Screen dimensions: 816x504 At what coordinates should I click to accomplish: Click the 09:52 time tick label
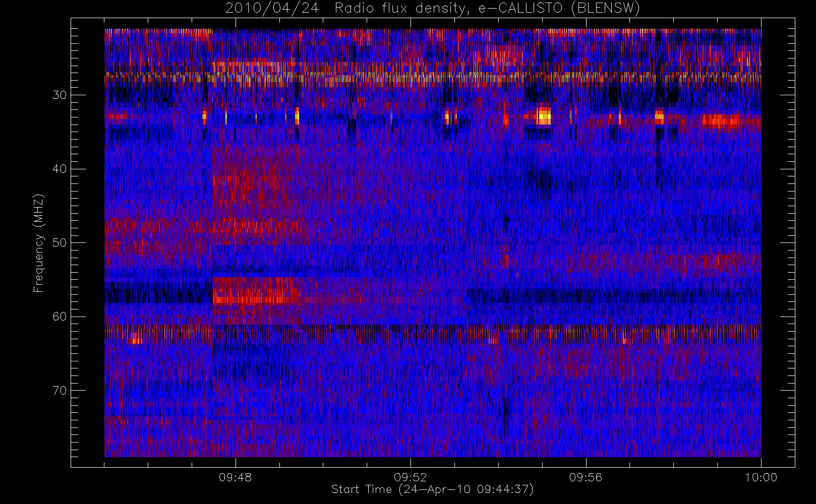pos(411,477)
